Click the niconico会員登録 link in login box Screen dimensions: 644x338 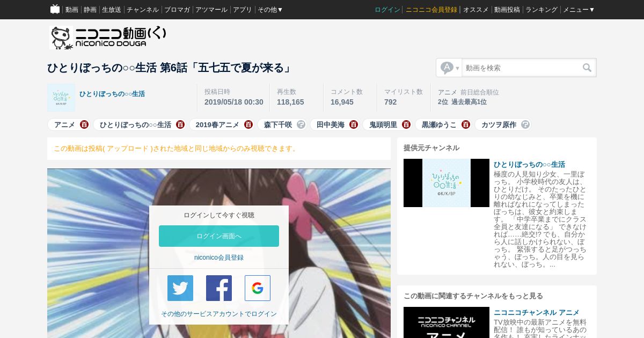click(x=219, y=258)
